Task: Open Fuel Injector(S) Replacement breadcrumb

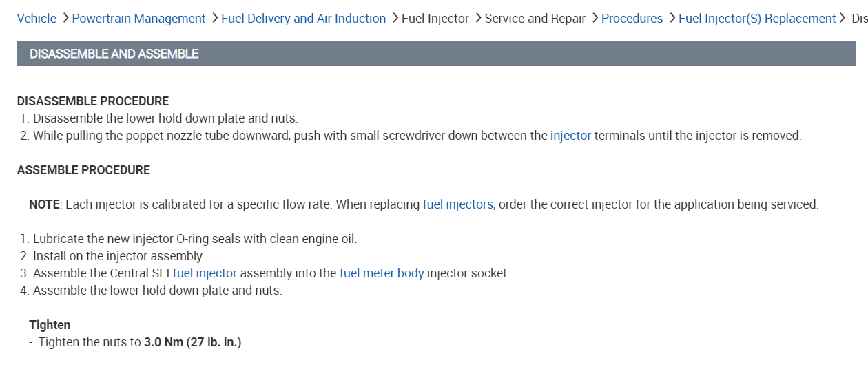Action: [x=757, y=19]
